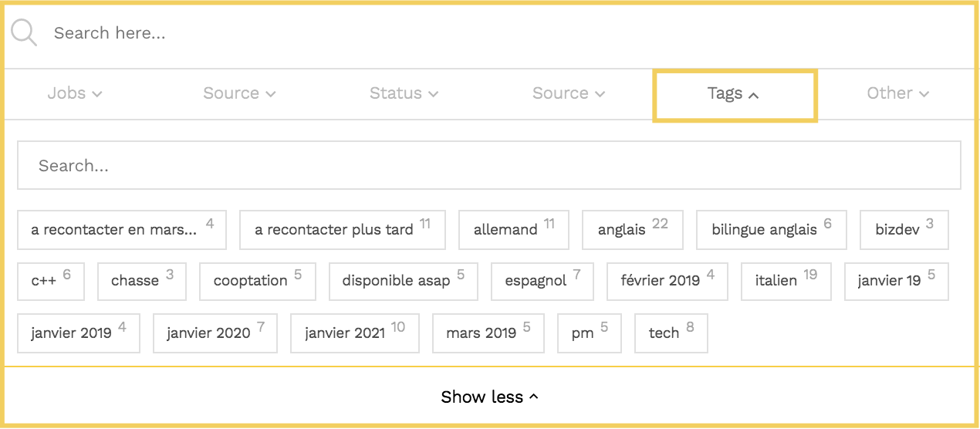Select the "bilingue anglais" tag
This screenshot has height=429, width=980.
(771, 229)
